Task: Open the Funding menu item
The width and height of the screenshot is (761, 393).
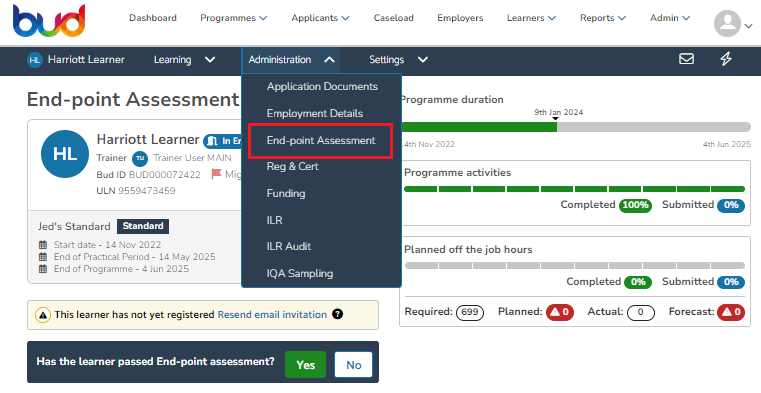Action: (286, 193)
